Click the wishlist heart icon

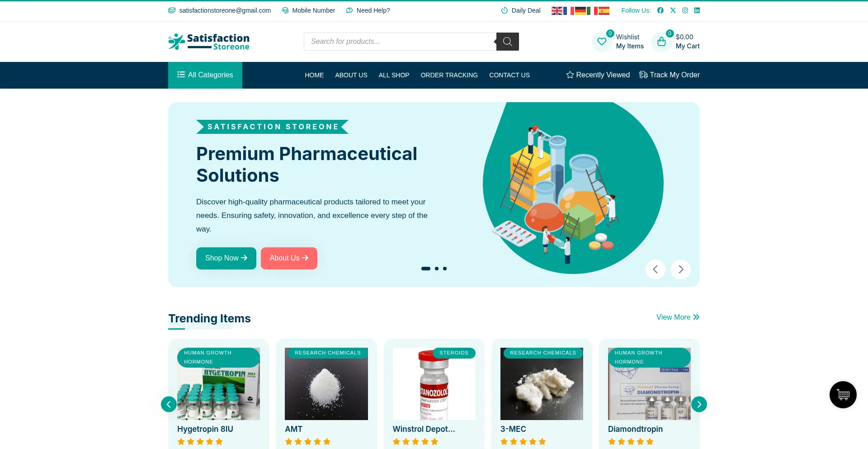pos(602,42)
